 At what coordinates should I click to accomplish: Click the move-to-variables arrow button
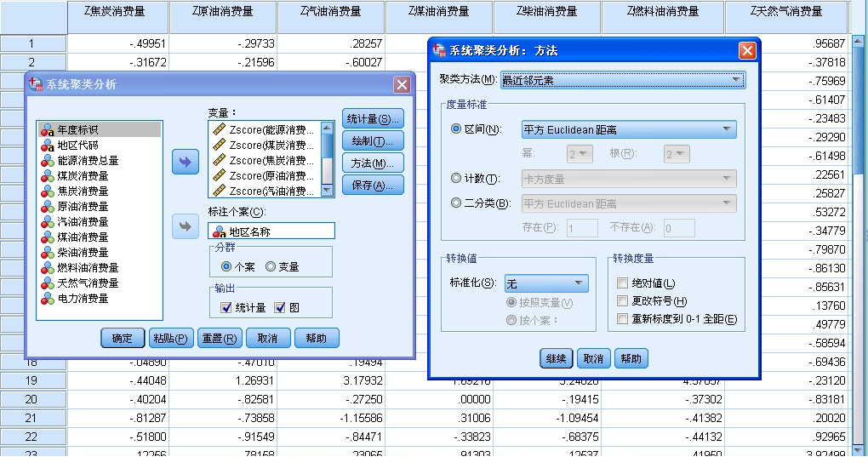pyautogui.click(x=186, y=162)
